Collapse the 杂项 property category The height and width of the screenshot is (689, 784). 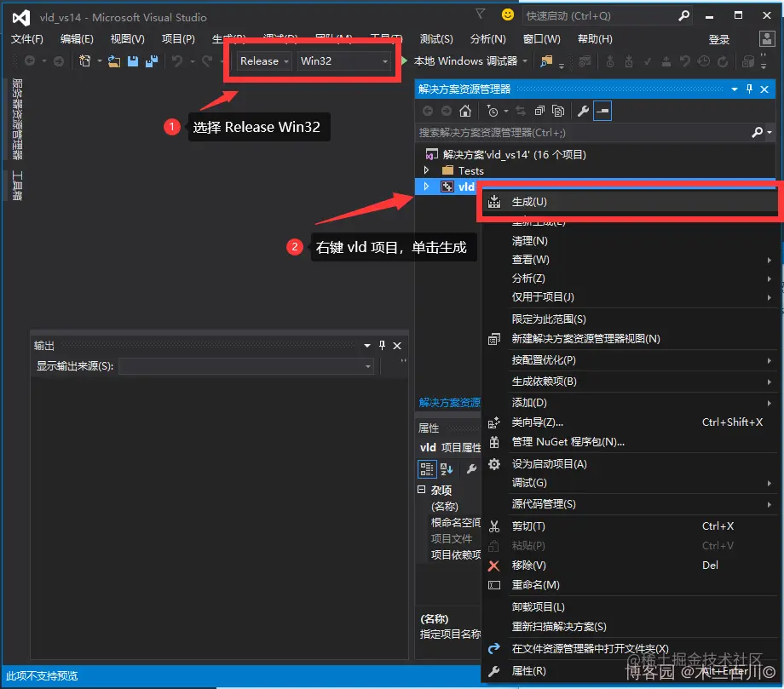click(422, 490)
